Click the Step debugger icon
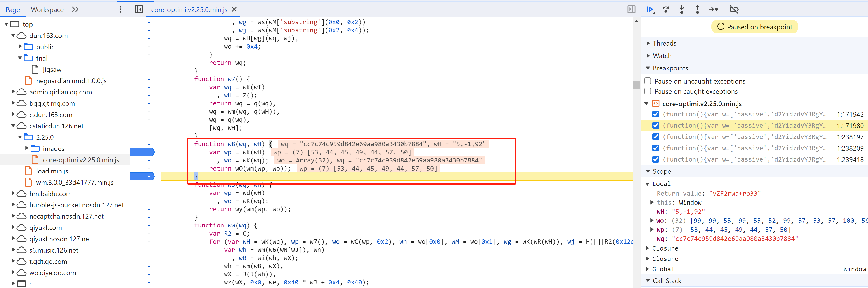 pos(713,9)
